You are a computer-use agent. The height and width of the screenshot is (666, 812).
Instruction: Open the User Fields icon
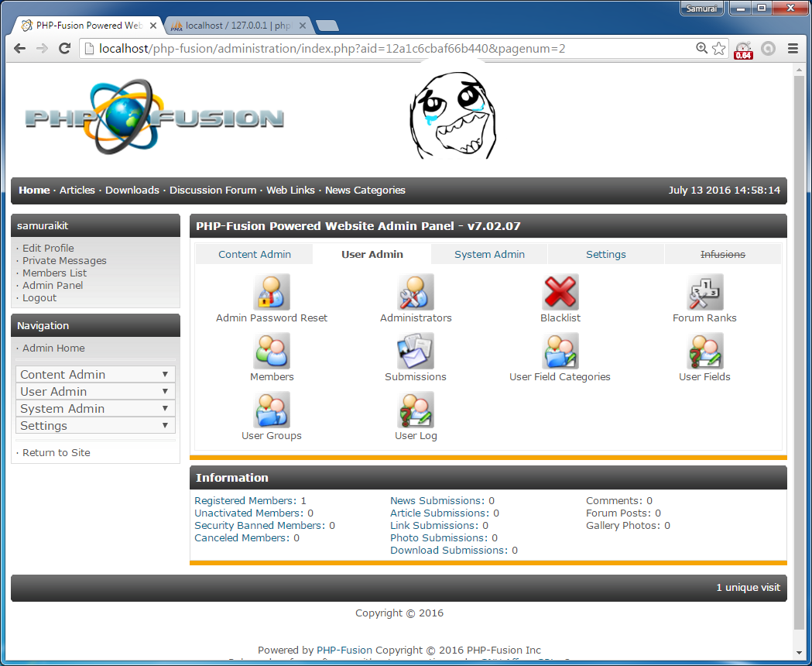point(704,351)
